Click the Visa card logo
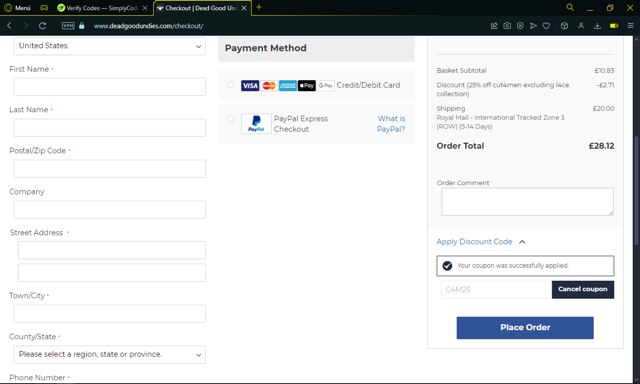 pyautogui.click(x=250, y=85)
